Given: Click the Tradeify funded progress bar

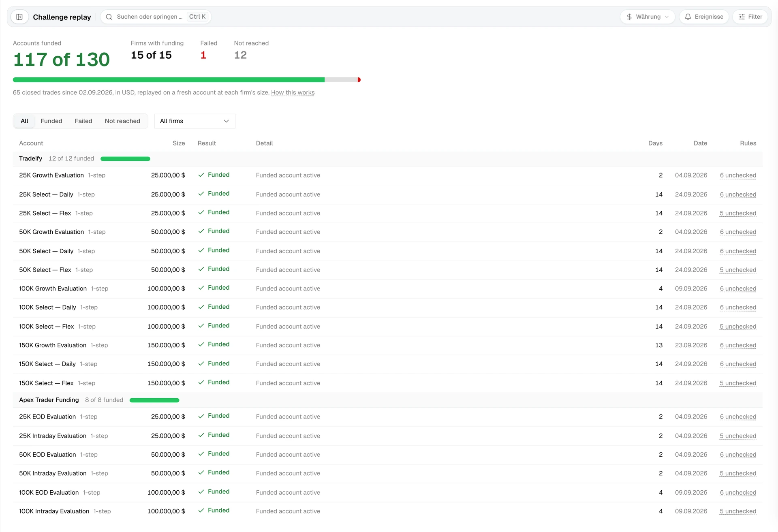Looking at the screenshot, I should pyautogui.click(x=125, y=159).
